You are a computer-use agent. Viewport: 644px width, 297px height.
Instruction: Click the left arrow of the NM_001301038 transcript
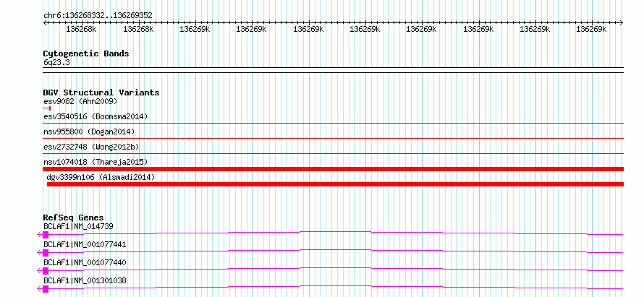click(39, 289)
